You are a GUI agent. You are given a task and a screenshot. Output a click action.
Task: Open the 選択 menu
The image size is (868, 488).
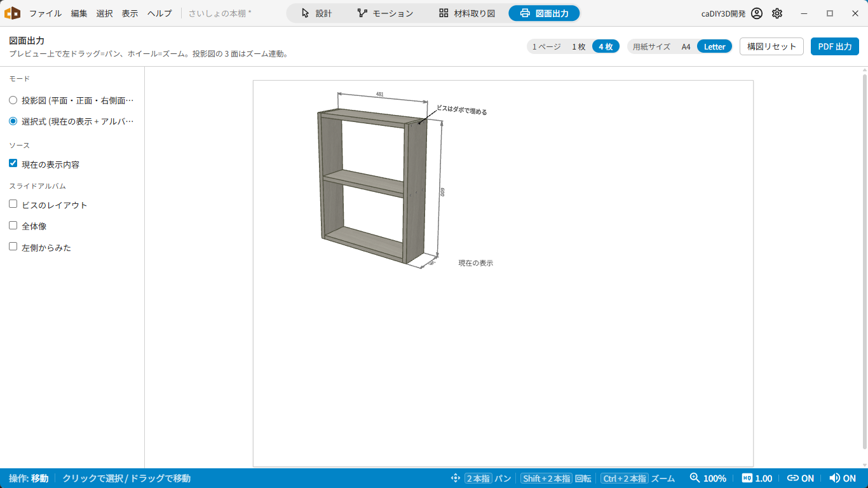point(105,13)
